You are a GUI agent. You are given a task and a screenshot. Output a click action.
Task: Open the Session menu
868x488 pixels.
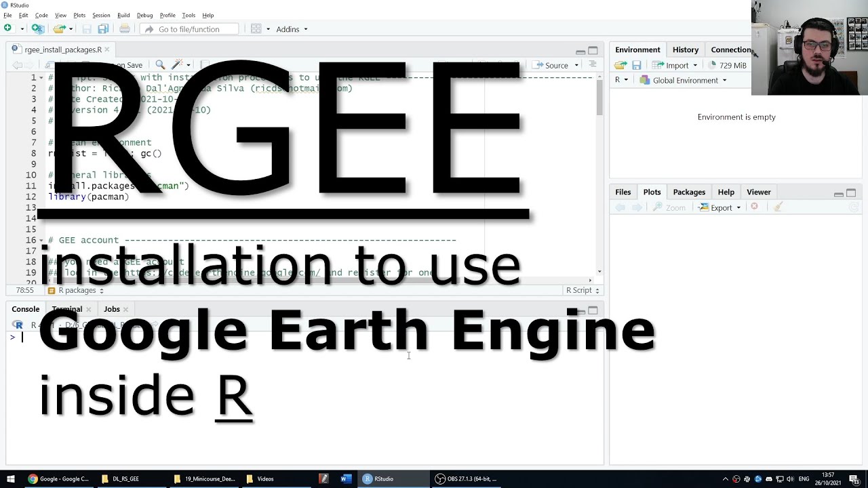pyautogui.click(x=101, y=15)
